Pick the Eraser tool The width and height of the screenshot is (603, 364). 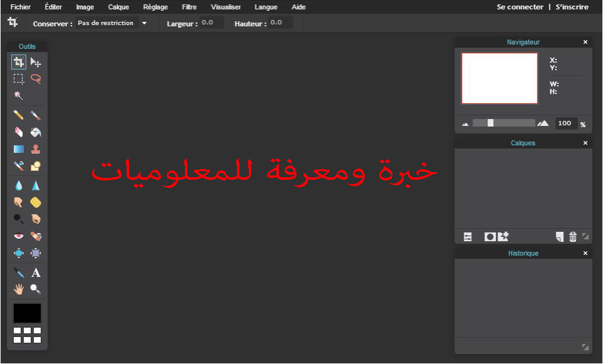pos(18,132)
